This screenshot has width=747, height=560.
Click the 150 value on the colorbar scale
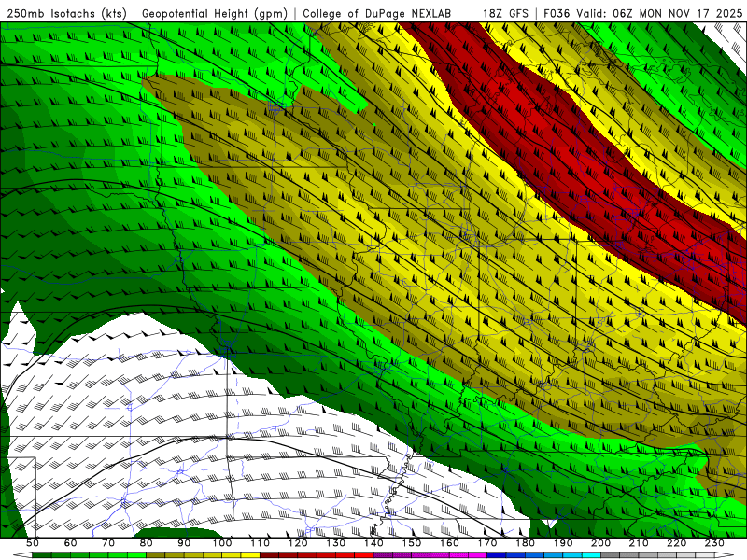click(x=412, y=543)
